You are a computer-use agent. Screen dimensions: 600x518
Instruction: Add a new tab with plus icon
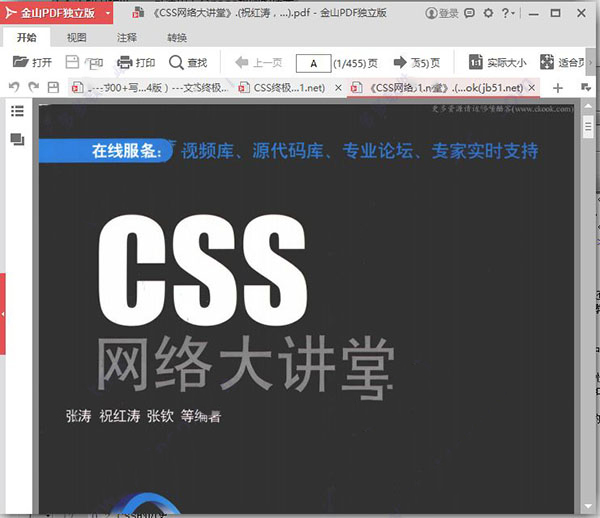tap(558, 88)
